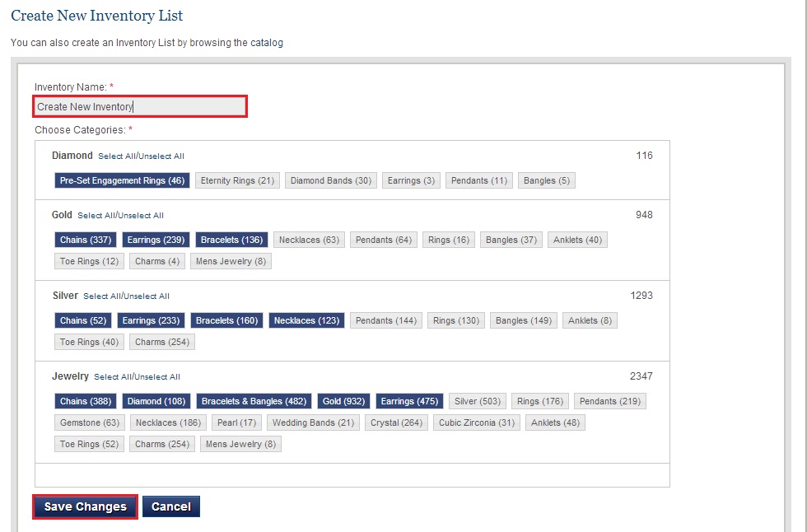Toggle Jewelry Toe Rings (52)
Image resolution: width=807 pixels, height=532 pixels.
point(89,445)
